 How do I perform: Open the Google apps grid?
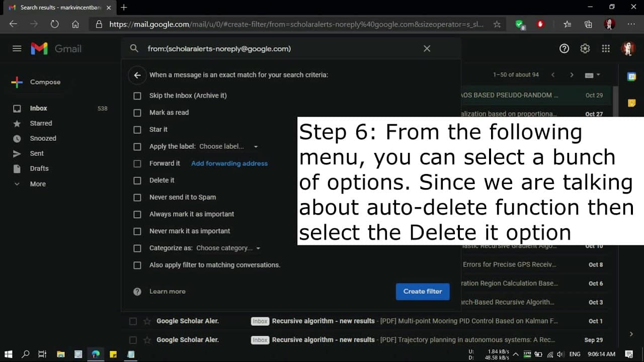[606, 48]
